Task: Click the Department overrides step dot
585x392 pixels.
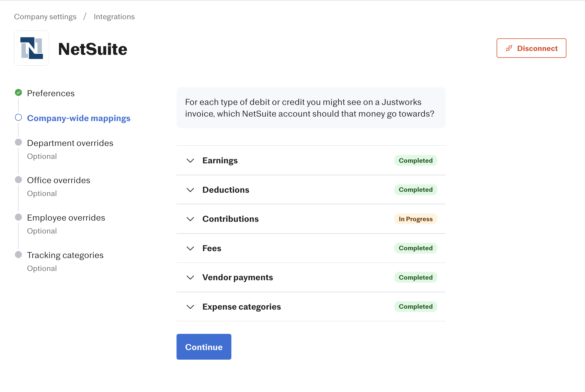Action: pos(18,142)
